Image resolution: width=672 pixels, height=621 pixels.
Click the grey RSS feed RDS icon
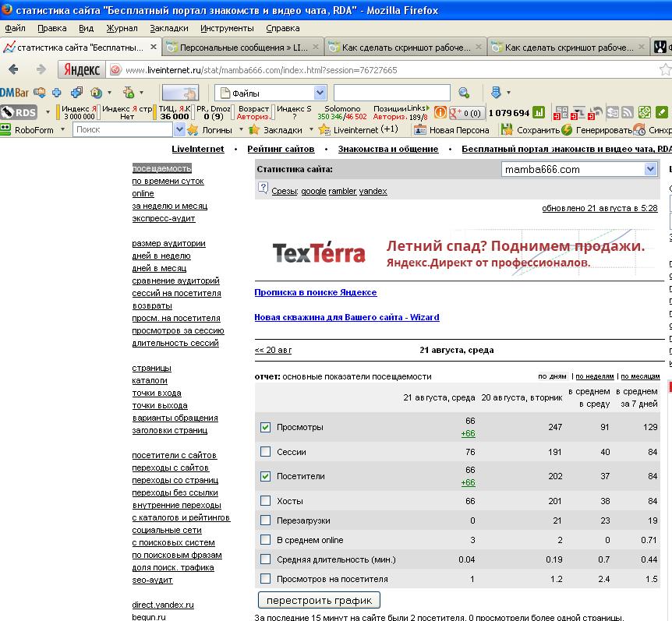628,112
